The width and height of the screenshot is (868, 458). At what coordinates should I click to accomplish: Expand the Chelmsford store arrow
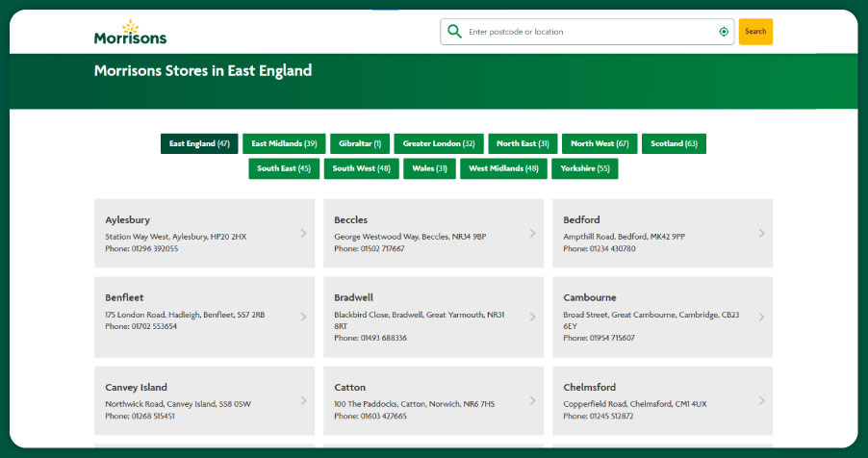[x=761, y=400]
